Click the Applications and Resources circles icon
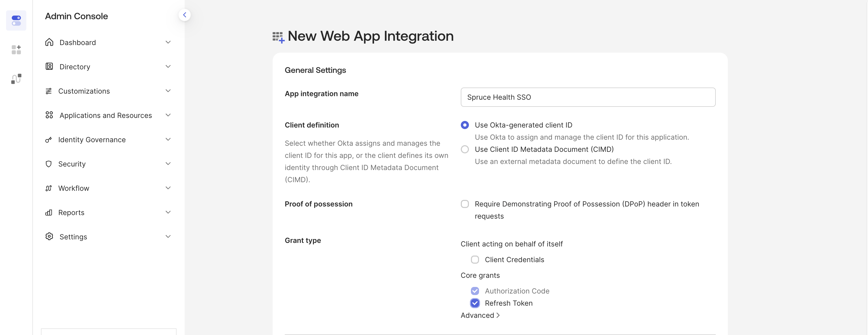The image size is (868, 335). (x=49, y=115)
